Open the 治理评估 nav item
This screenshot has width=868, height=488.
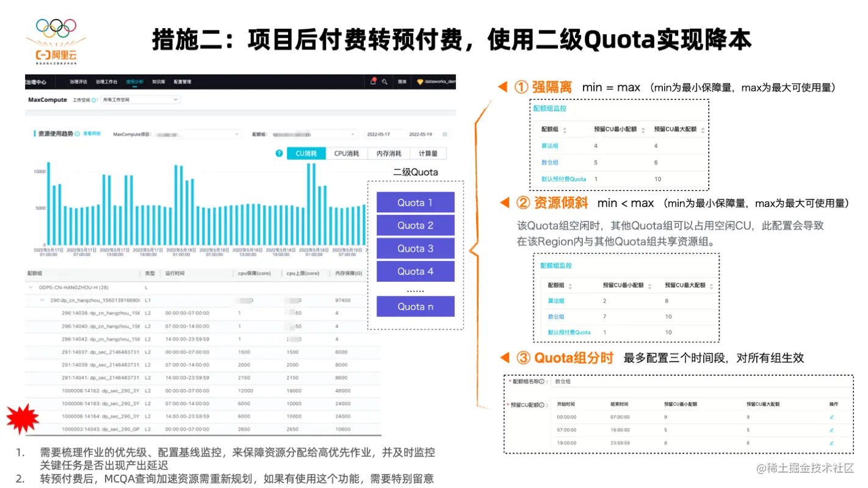pos(78,81)
